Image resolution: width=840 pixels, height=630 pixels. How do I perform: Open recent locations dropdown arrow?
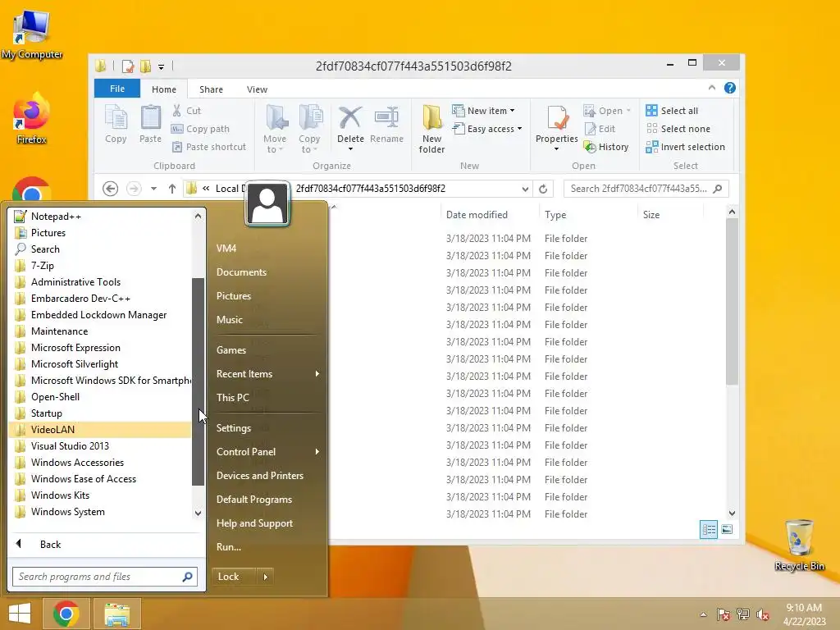click(153, 189)
